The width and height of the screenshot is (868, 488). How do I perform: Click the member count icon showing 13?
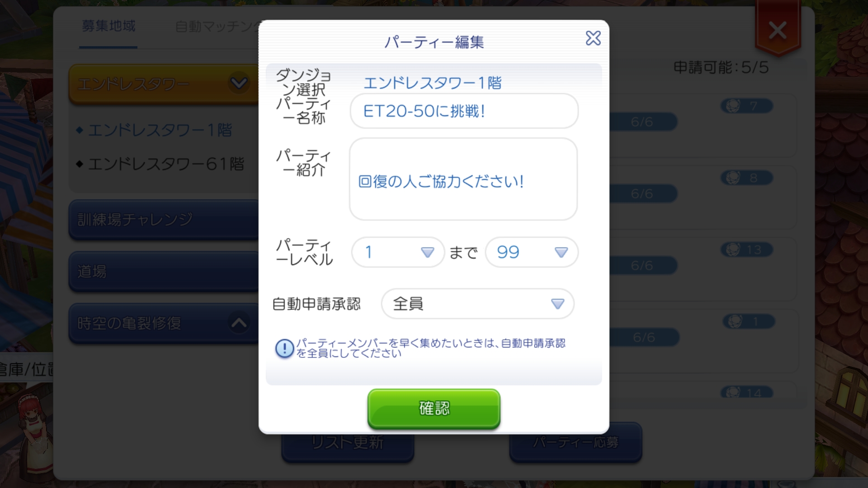746,249
